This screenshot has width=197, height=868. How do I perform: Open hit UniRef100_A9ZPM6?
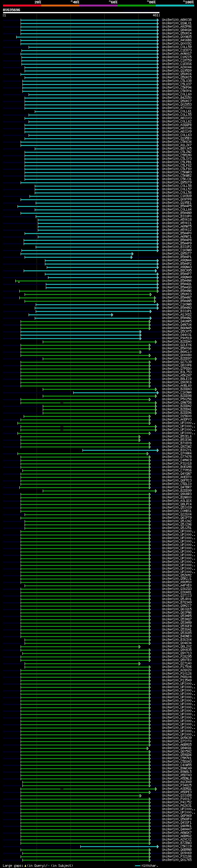pyautogui.click(x=177, y=26)
